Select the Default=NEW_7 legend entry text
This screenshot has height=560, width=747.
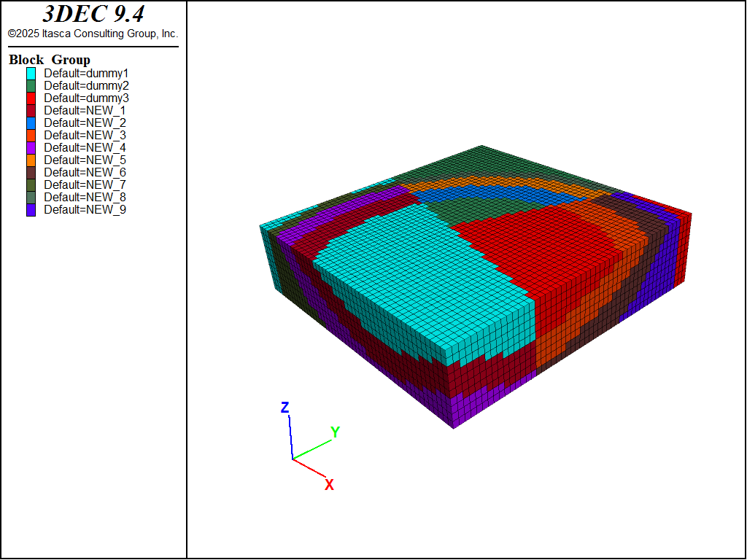pyautogui.click(x=85, y=185)
